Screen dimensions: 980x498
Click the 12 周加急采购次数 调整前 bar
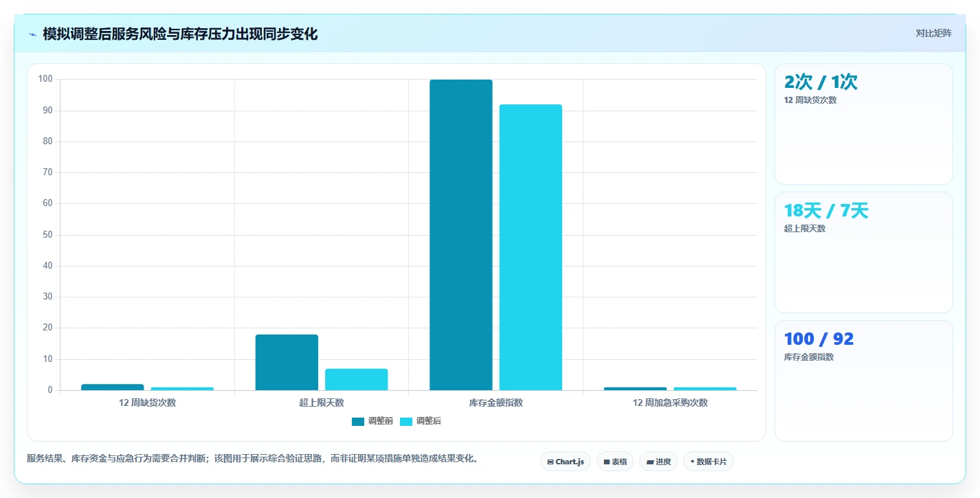(636, 389)
